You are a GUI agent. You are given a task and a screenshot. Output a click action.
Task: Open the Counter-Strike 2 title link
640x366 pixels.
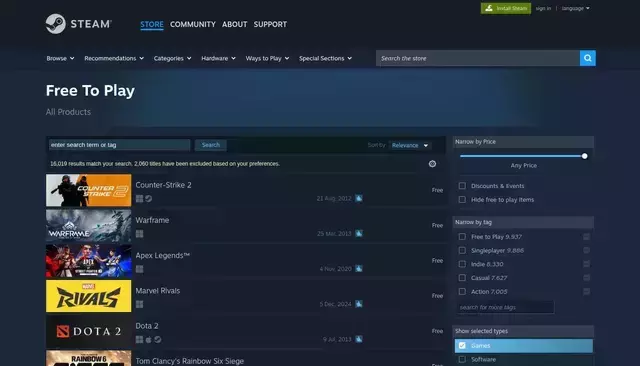pos(163,185)
